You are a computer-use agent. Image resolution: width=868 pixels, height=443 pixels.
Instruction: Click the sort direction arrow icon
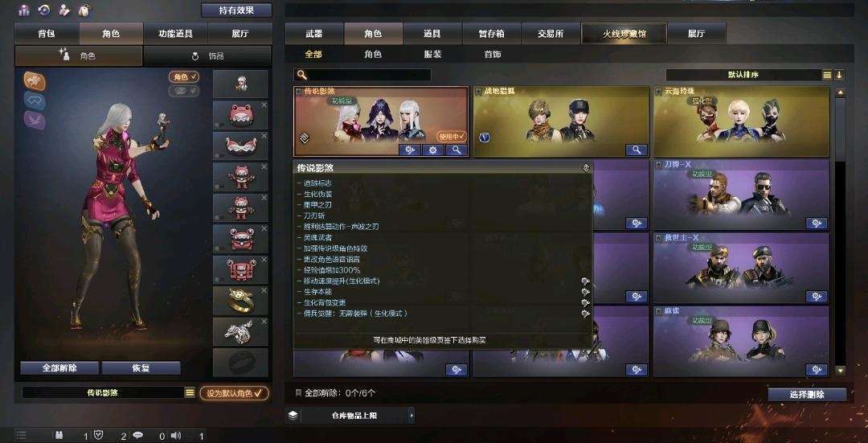point(839,75)
